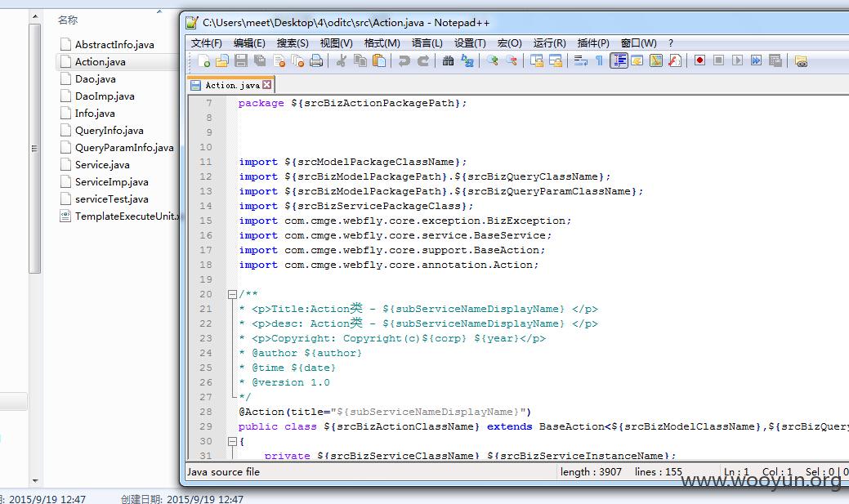This screenshot has width=849, height=504.
Task: Toggle Show All Characters pilcrow icon
Action: [600, 60]
